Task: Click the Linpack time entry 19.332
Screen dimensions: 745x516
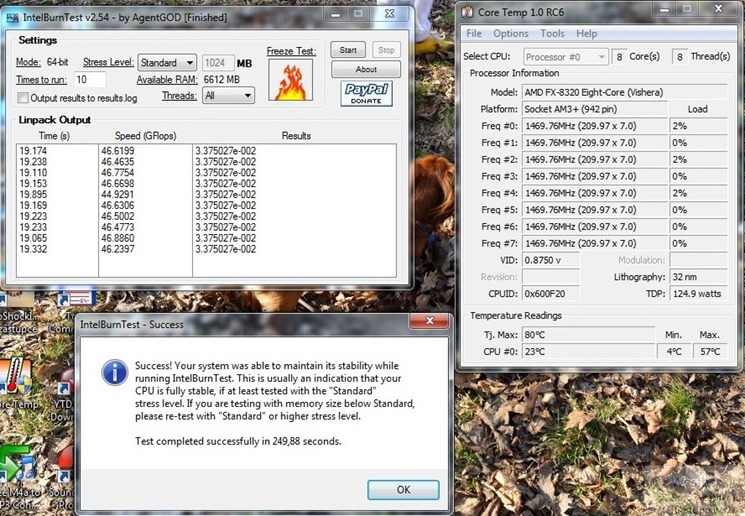Action: pos(33,249)
